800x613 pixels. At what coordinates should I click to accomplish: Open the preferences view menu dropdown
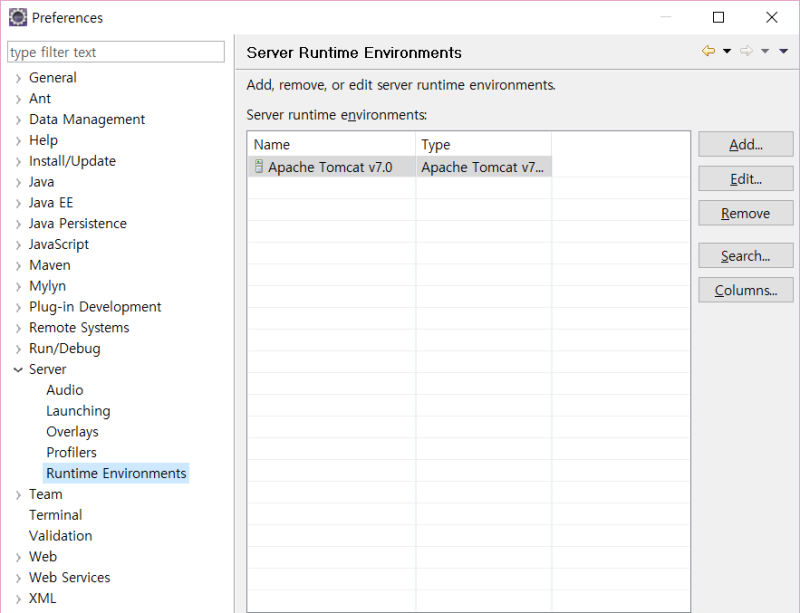[783, 51]
